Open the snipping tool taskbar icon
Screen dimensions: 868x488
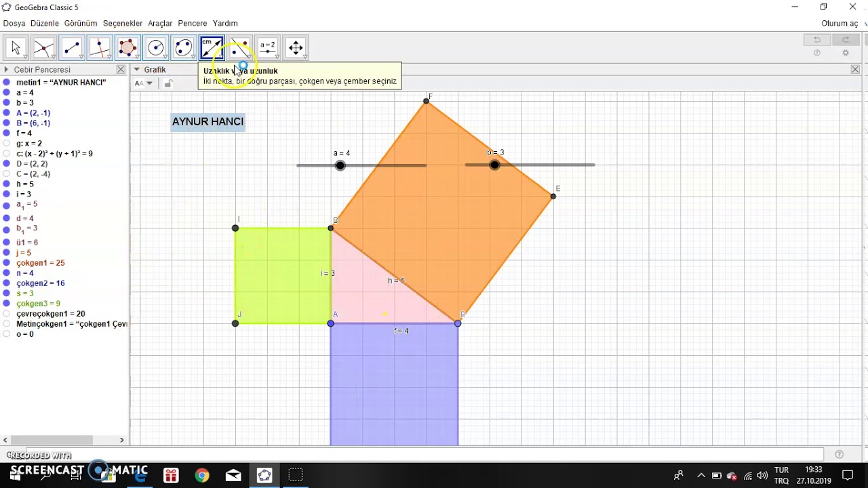click(x=296, y=475)
